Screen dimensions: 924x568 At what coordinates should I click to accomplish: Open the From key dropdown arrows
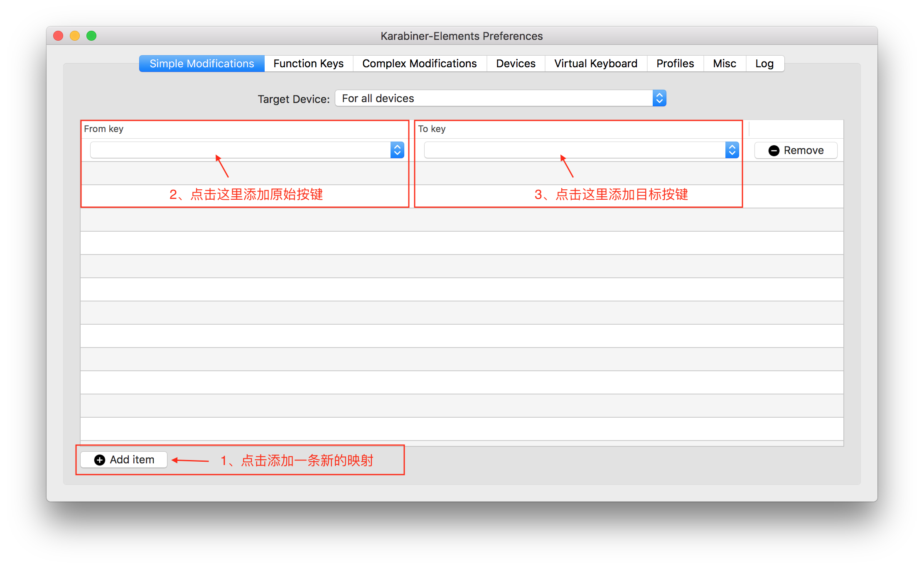397,150
